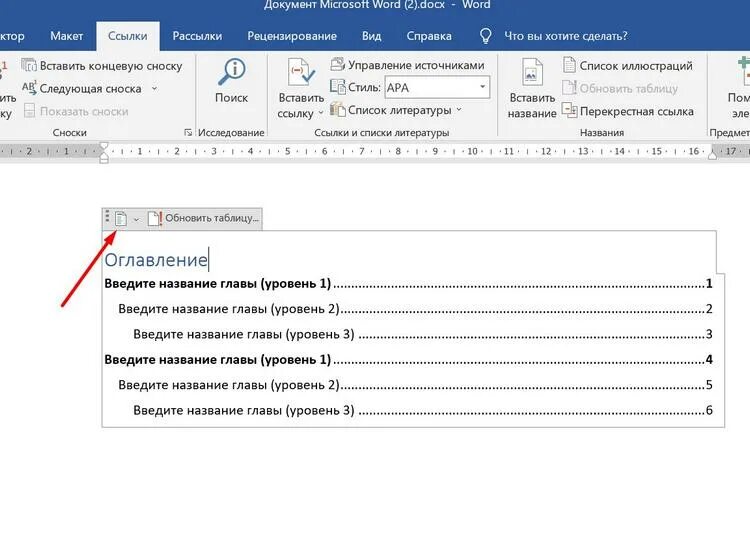Switch to the Макет tab
750x539 pixels.
(66, 36)
